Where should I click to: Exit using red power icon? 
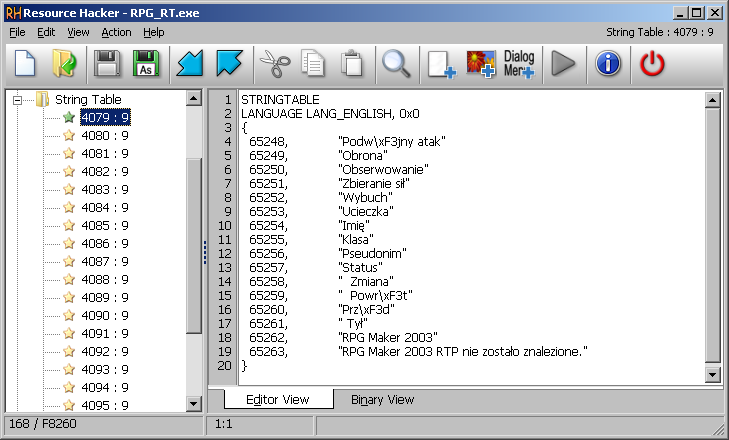click(x=652, y=64)
